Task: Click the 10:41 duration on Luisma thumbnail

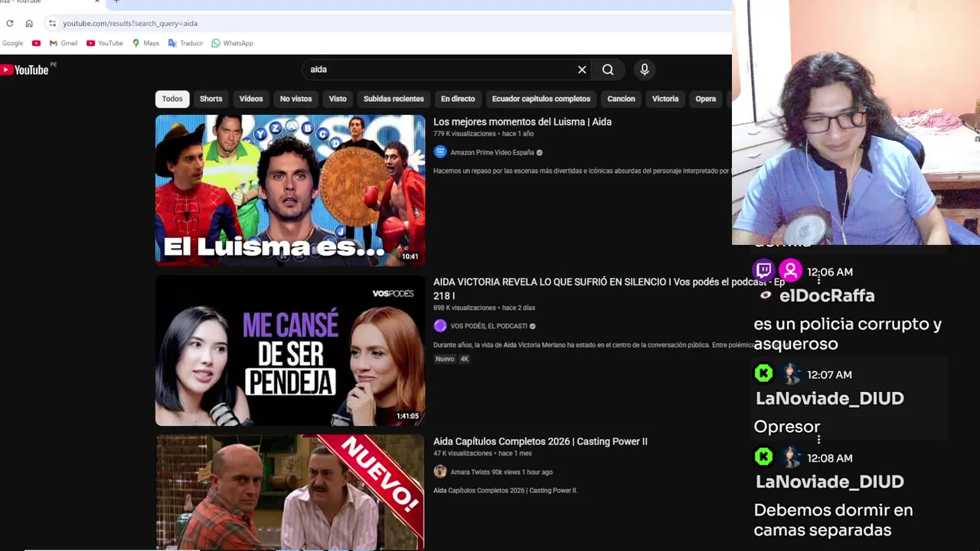Action: point(410,256)
